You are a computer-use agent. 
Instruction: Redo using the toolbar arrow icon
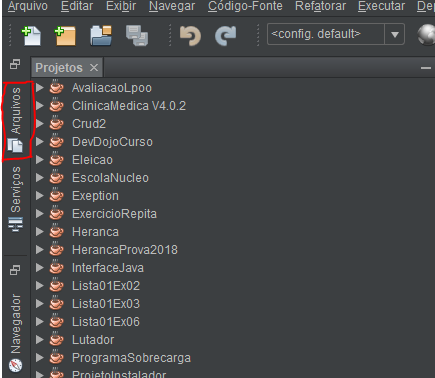226,36
